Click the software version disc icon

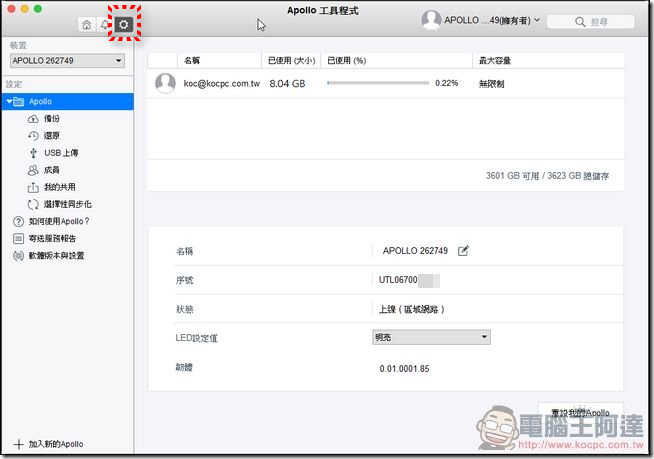click(x=18, y=256)
